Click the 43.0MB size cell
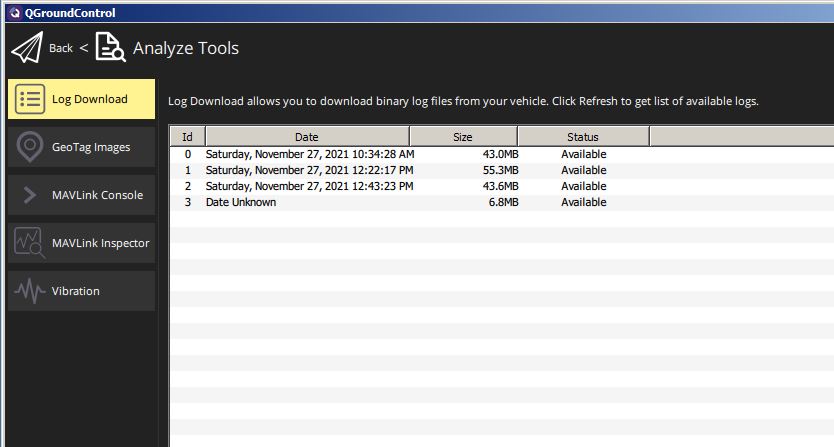The width and height of the screenshot is (834, 447). pyautogui.click(x=501, y=154)
